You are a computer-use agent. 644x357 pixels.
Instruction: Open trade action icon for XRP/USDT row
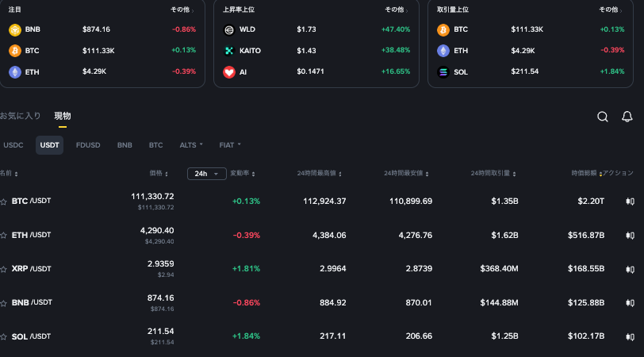pyautogui.click(x=630, y=269)
